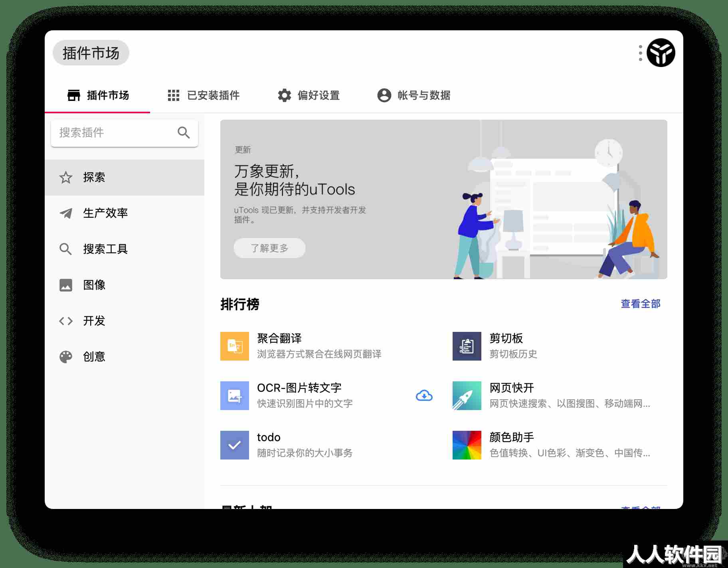The image size is (728, 568).
Task: Open the 剪切板 plugin title
Action: click(506, 338)
